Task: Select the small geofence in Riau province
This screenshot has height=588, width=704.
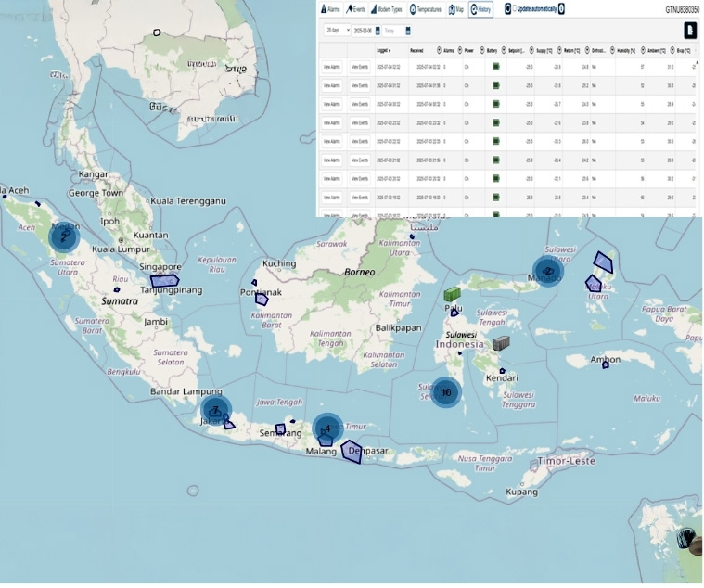Action: 117,290
